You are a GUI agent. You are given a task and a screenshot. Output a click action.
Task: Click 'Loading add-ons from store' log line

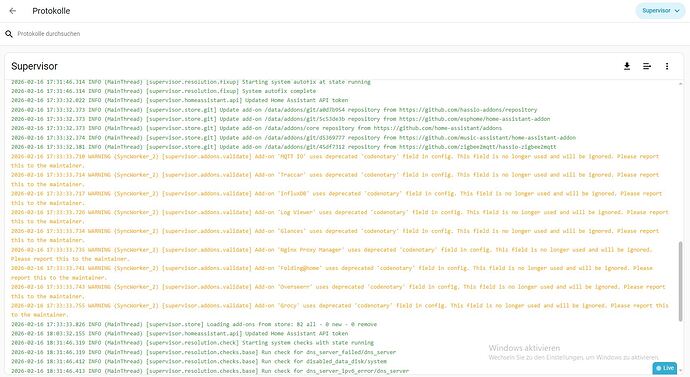[x=194, y=324]
